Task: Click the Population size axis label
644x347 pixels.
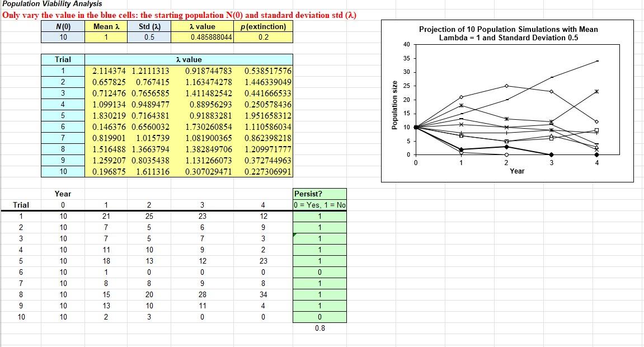Action: click(394, 105)
